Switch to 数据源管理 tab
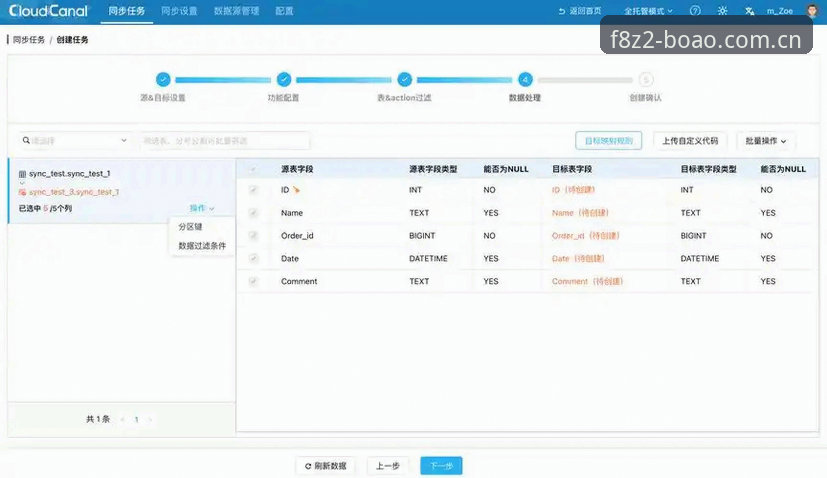Viewport: 827px width, 478px height. click(x=236, y=11)
